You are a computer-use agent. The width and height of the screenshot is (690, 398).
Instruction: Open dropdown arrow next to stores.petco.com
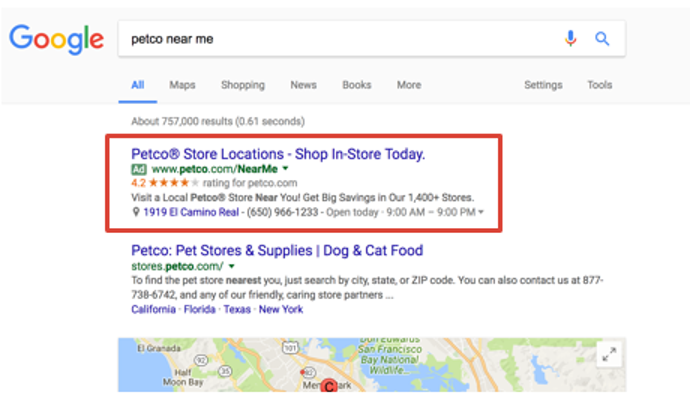click(231, 266)
